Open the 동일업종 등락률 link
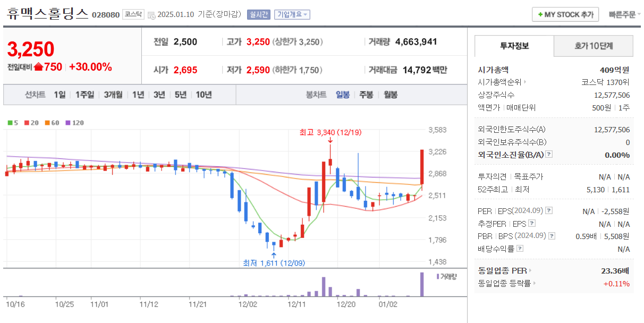 click(506, 283)
